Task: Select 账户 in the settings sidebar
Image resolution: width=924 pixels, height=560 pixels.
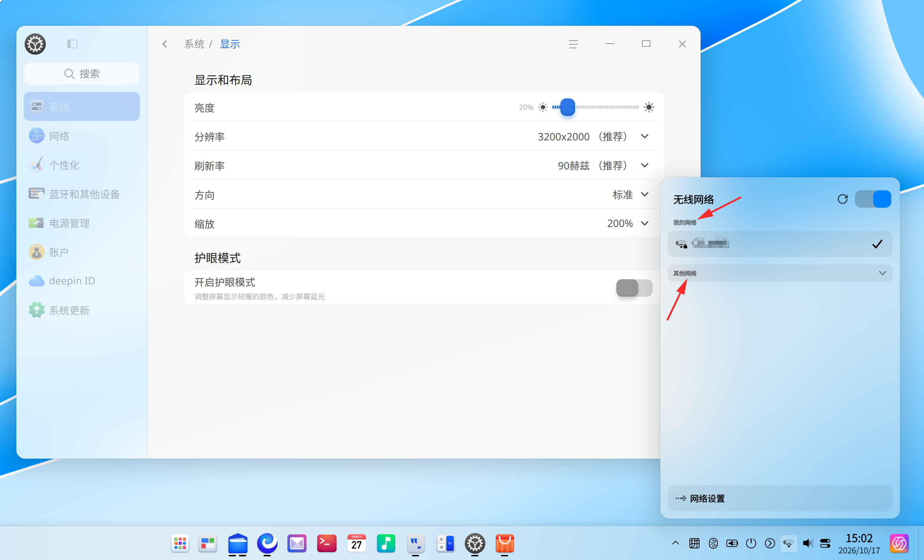Action: (82, 252)
